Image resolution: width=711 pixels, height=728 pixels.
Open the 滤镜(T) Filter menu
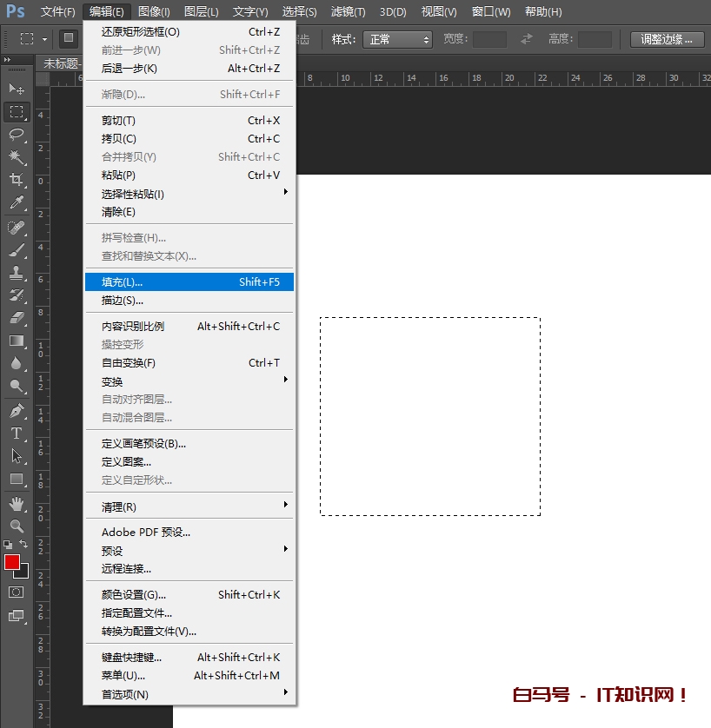tap(348, 12)
